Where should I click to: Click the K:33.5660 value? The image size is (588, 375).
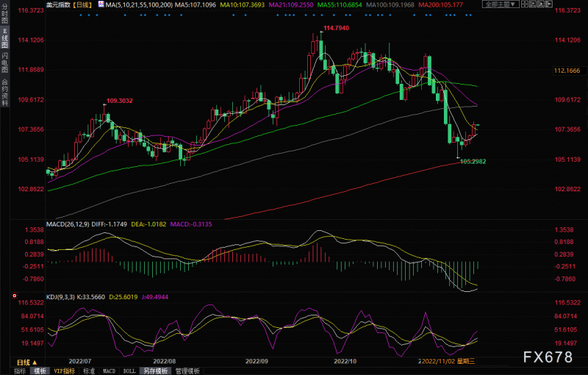click(x=90, y=297)
